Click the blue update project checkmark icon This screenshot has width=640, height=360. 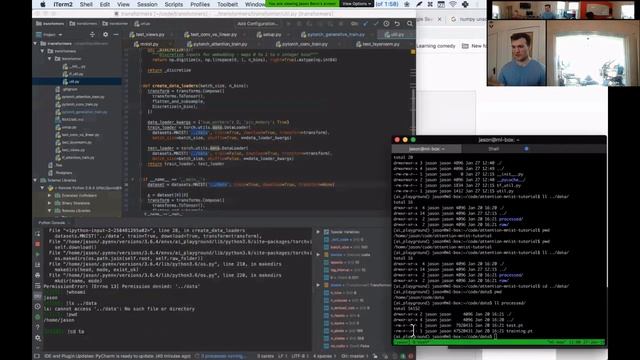coord(365,24)
